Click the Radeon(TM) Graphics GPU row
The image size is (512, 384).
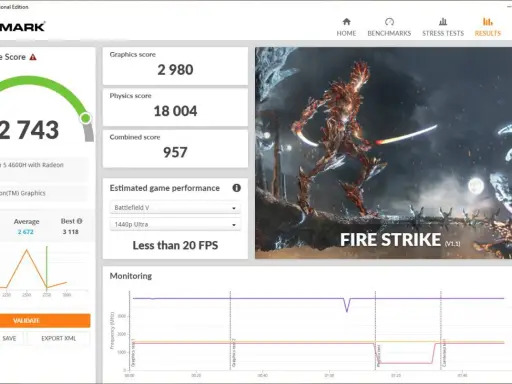[44, 193]
